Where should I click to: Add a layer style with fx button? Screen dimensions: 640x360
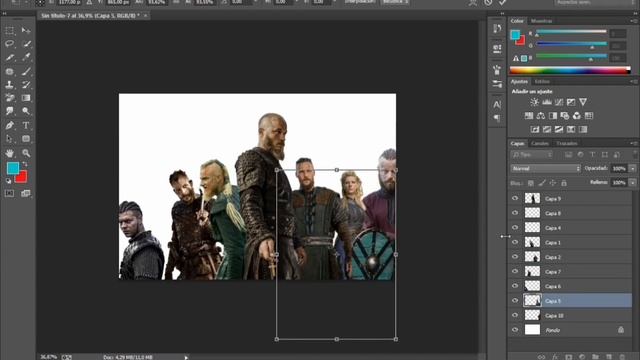(x=555, y=357)
